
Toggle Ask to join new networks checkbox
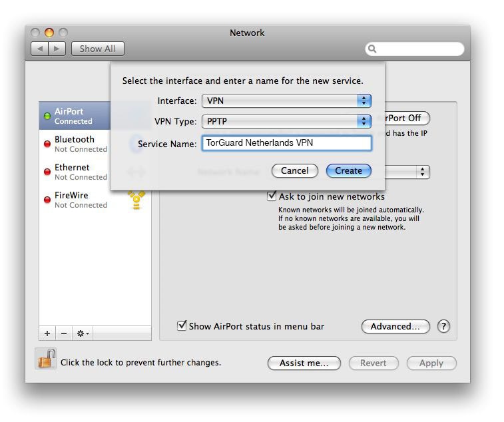tap(272, 196)
